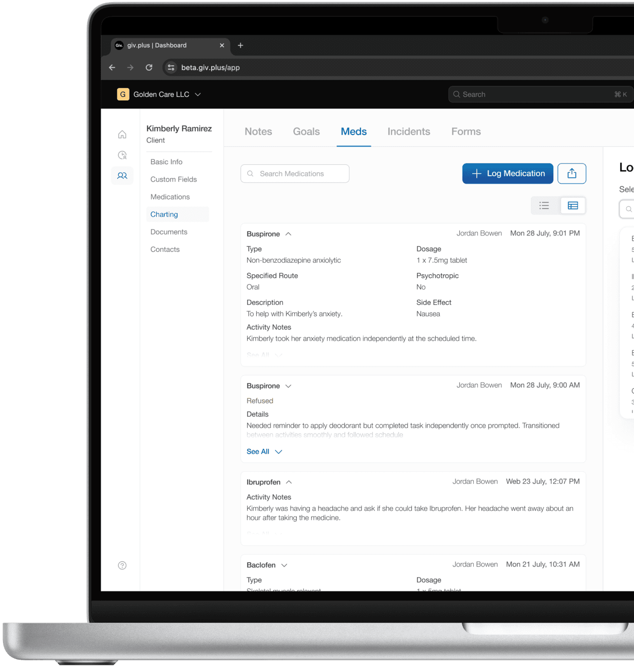Click the Web 23 July, 12:07 PM timestamp
This screenshot has width=634, height=672.
point(543,481)
